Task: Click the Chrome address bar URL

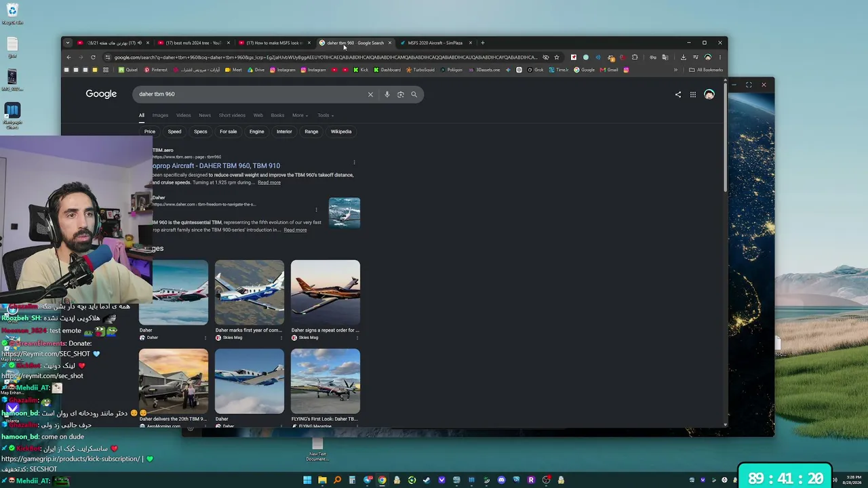Action: [x=325, y=57]
